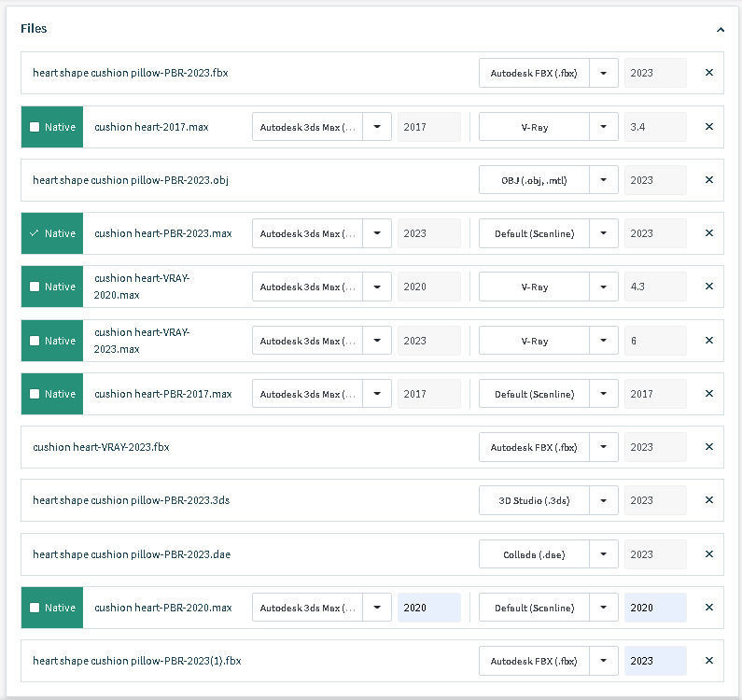The width and height of the screenshot is (742, 700).
Task: Delete cushion heart-VRAY-2023.fbx with X icon
Action: [708, 447]
